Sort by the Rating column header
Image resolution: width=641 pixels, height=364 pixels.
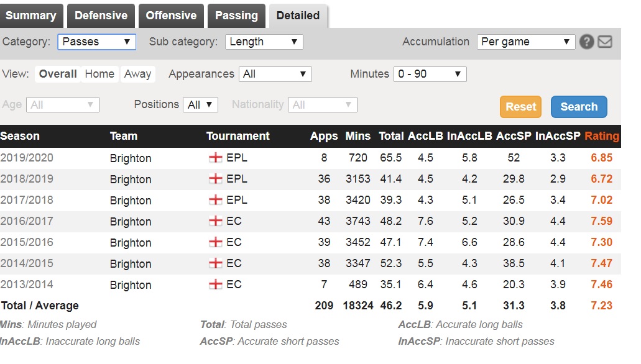[602, 136]
